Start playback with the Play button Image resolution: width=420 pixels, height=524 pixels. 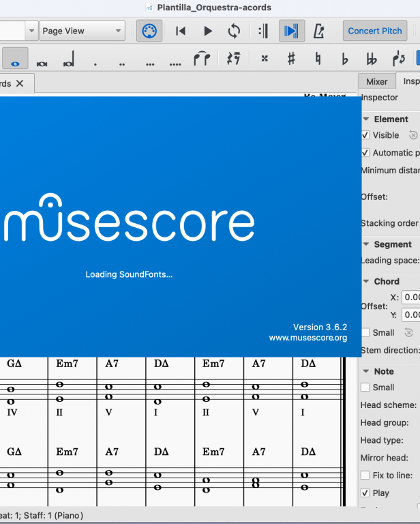coord(208,31)
